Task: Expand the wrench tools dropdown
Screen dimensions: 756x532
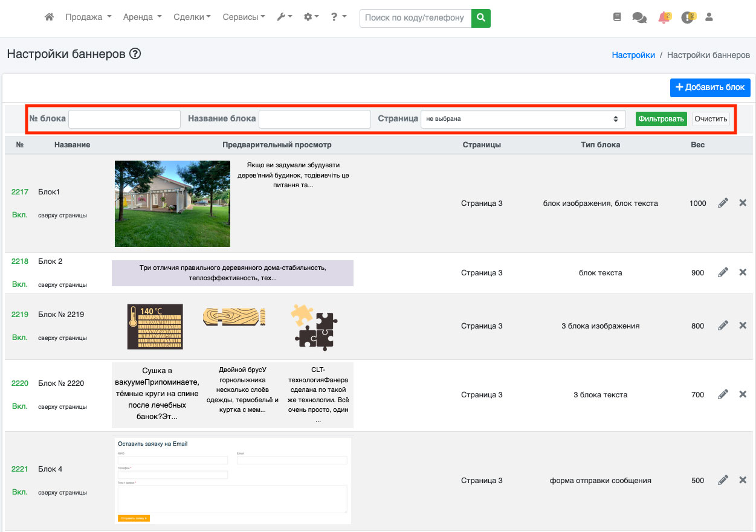Action: tap(284, 18)
